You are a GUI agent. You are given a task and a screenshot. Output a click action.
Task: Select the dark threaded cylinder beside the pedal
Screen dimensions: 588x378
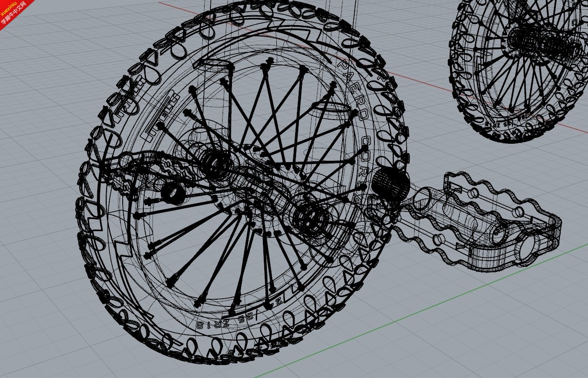coord(390,184)
